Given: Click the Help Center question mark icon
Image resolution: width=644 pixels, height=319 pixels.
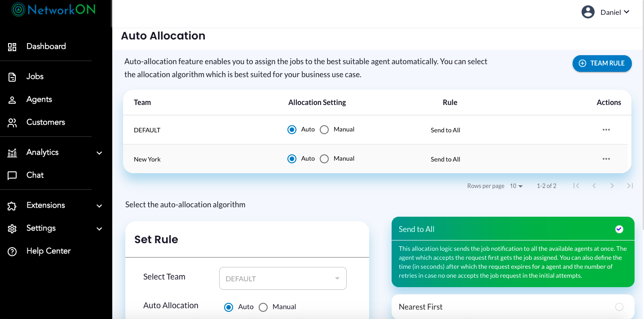Looking at the screenshot, I should click(12, 252).
